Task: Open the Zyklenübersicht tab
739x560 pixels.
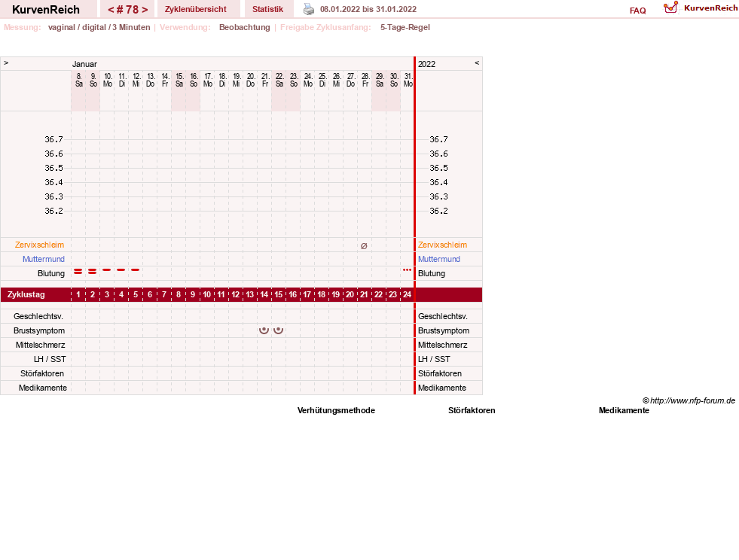Action: tap(196, 9)
